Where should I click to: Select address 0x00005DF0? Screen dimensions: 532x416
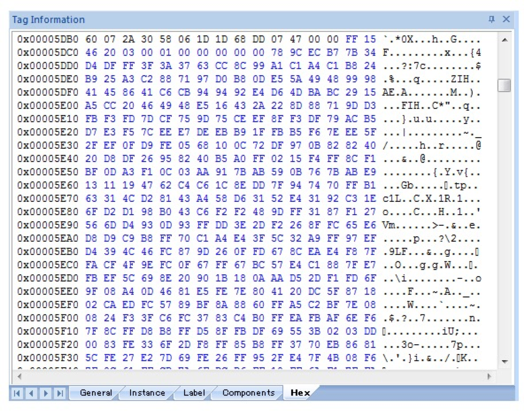(48, 92)
